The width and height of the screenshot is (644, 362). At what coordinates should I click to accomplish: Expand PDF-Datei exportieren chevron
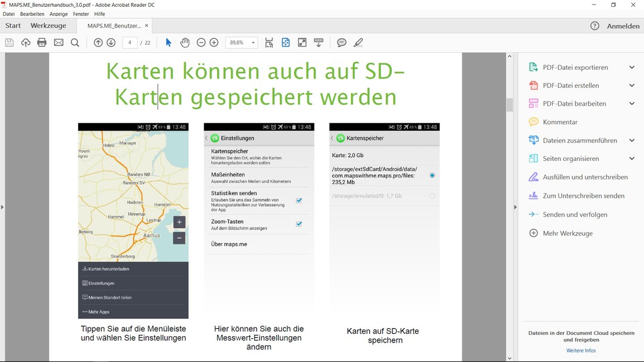[631, 67]
